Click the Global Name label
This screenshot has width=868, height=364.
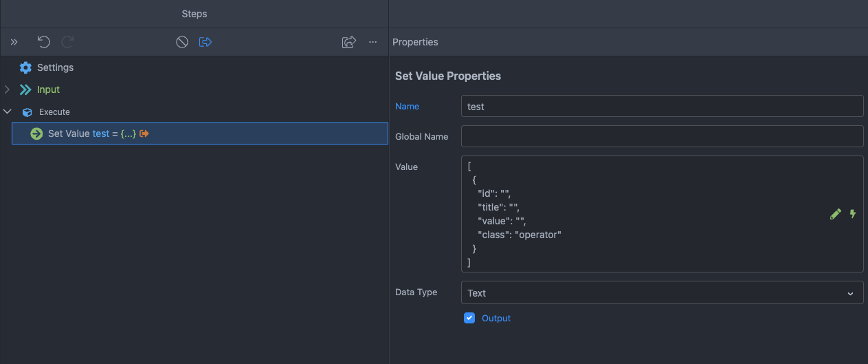point(421,136)
